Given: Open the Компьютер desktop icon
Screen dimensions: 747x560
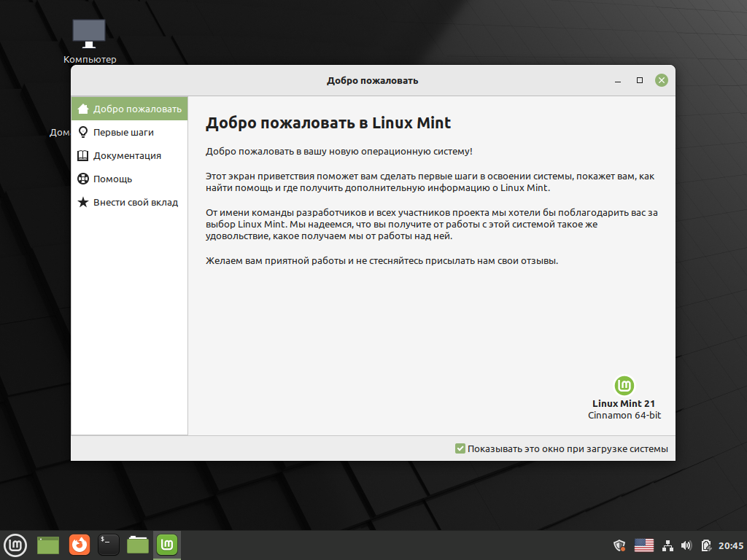Looking at the screenshot, I should point(89,42).
